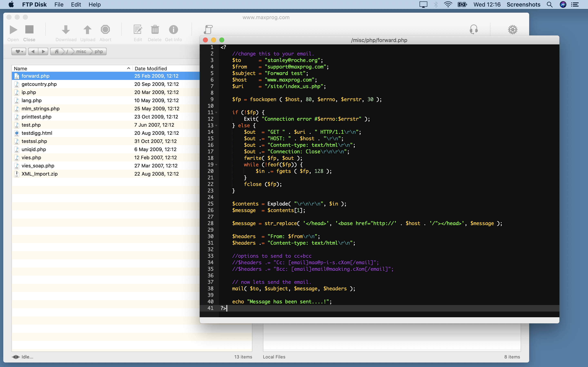588x367 pixels.
Task: Click the navigate back arrow button
Action: click(x=33, y=51)
